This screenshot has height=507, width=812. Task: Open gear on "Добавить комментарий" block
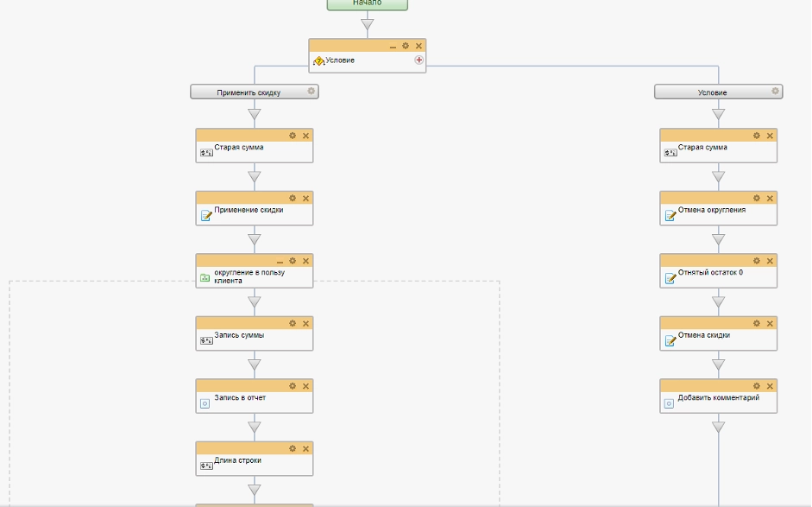pos(757,385)
